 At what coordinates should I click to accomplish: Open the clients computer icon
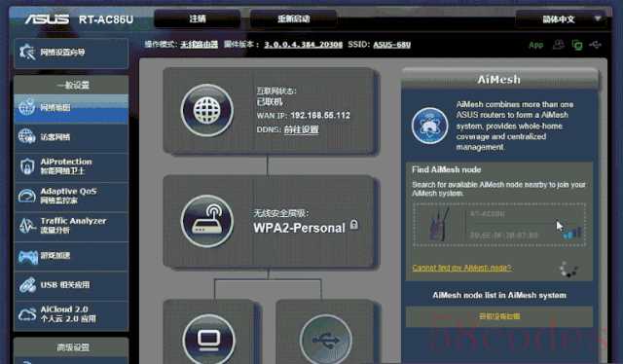click(209, 339)
